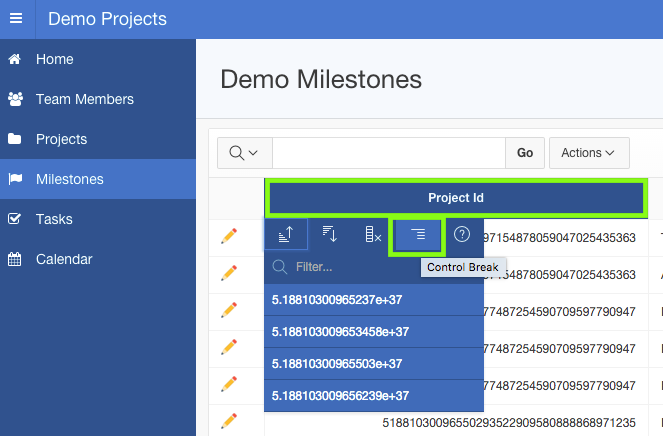The height and width of the screenshot is (436, 663).
Task: Open the Calendar page
Action: [64, 259]
